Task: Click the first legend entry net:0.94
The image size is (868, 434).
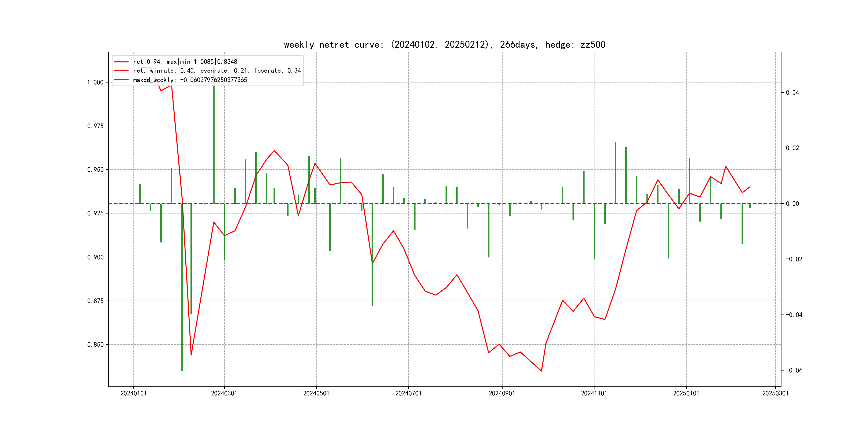Action: coord(185,62)
